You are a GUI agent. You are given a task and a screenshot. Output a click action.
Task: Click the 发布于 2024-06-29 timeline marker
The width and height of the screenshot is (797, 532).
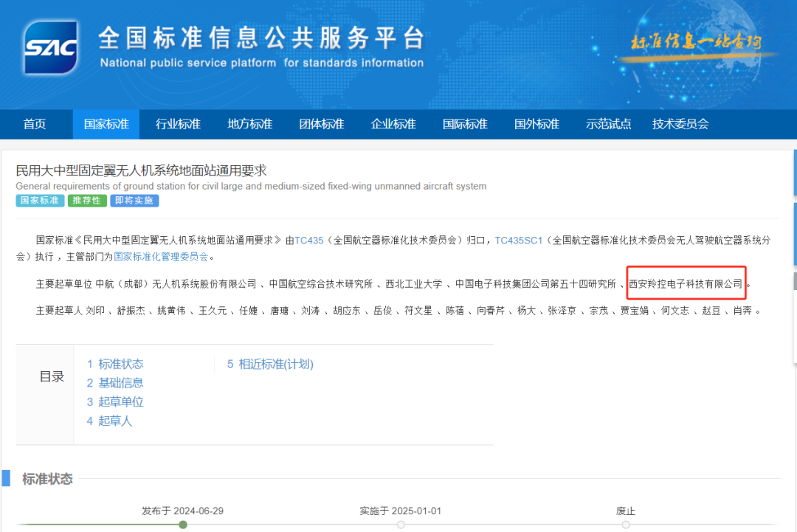(x=183, y=525)
